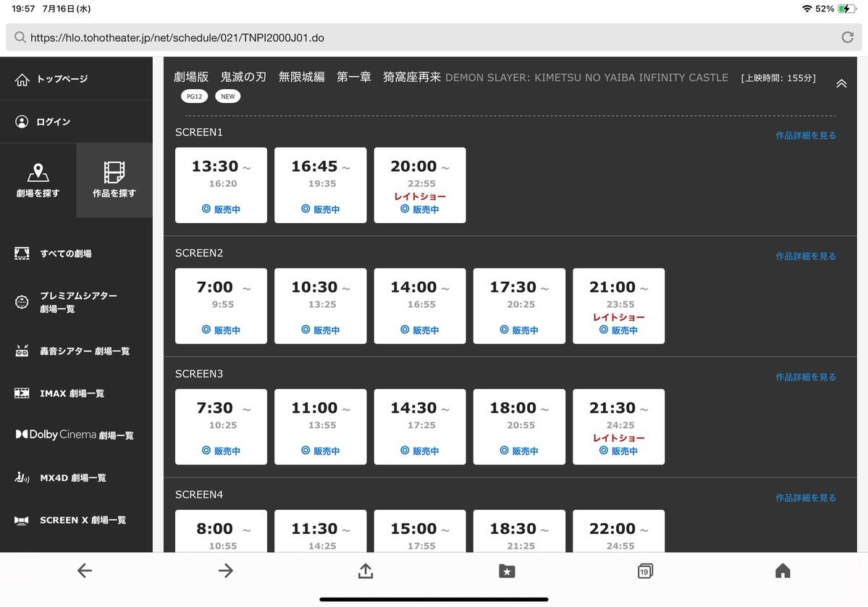
Task: Click 作品詳細を見る link for SCREEN4
Action: point(806,498)
